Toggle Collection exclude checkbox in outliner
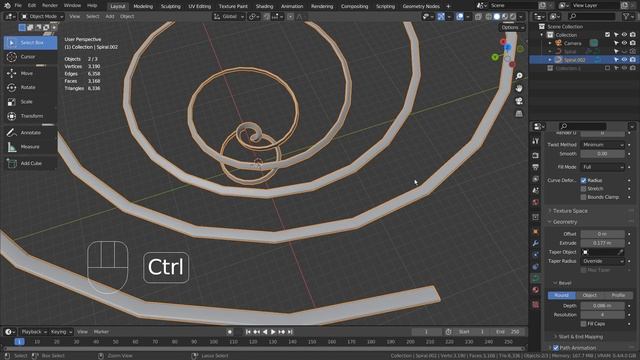Viewport: 640px width, 360px height. 608,35
